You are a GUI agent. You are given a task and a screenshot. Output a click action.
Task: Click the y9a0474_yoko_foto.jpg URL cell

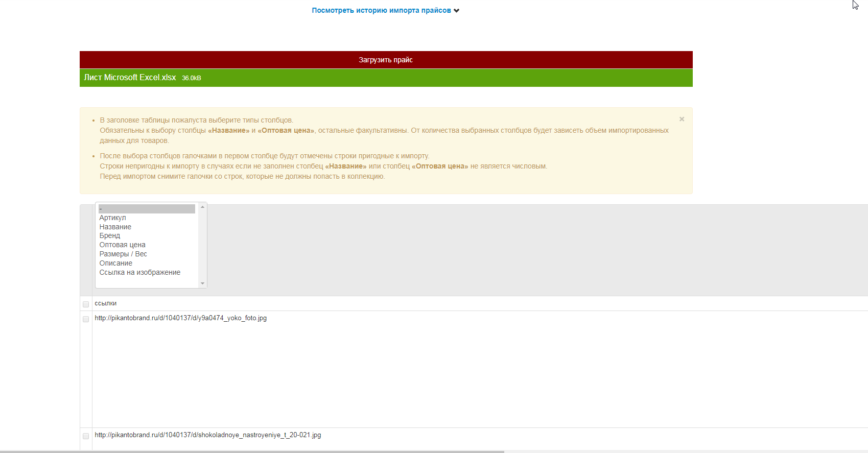pos(180,318)
